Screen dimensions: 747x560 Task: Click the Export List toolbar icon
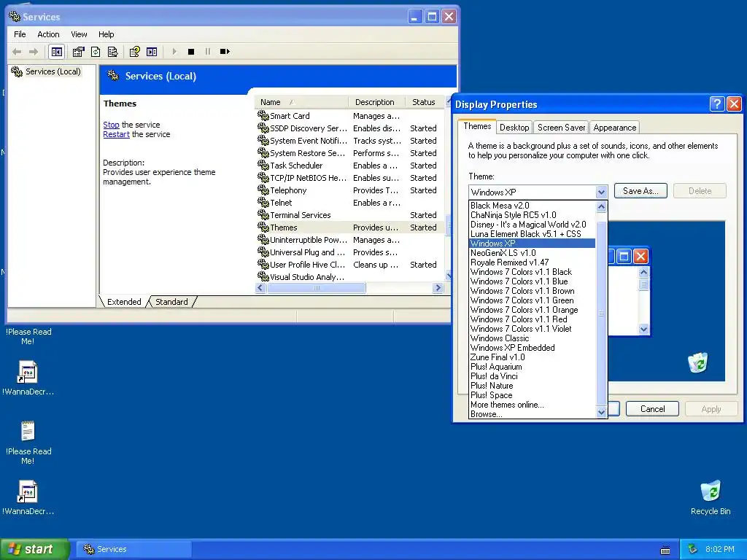pos(113,52)
